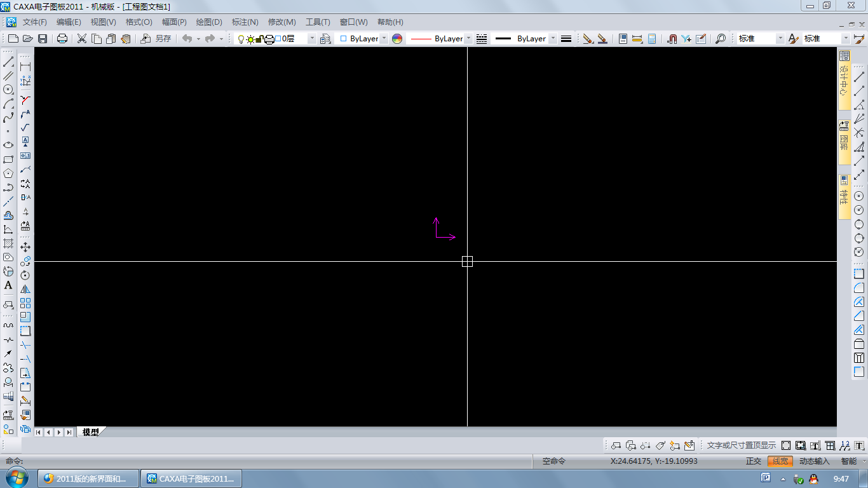Viewport: 868px width, 488px height.
Task: Open the 设计中心 side panel tab
Action: (x=844, y=81)
